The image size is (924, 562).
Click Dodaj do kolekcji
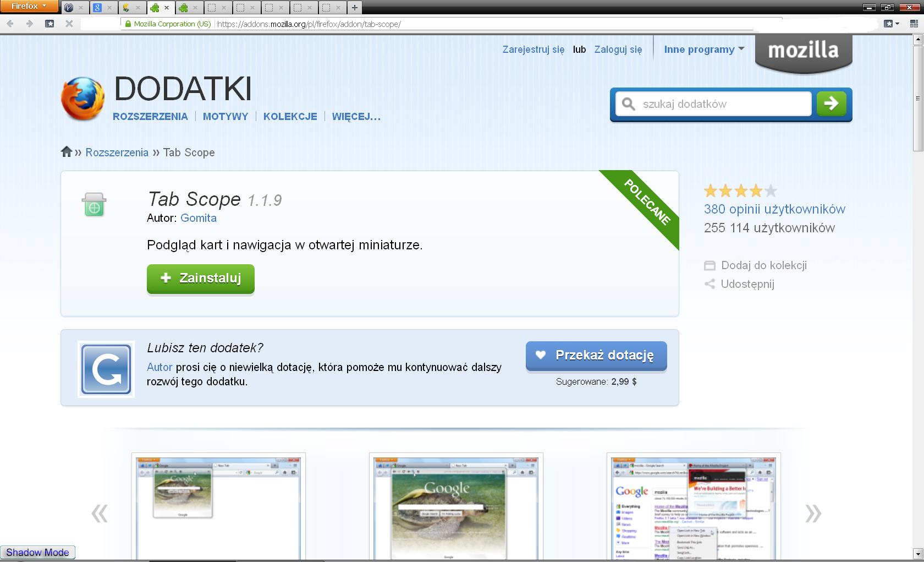pos(756,265)
